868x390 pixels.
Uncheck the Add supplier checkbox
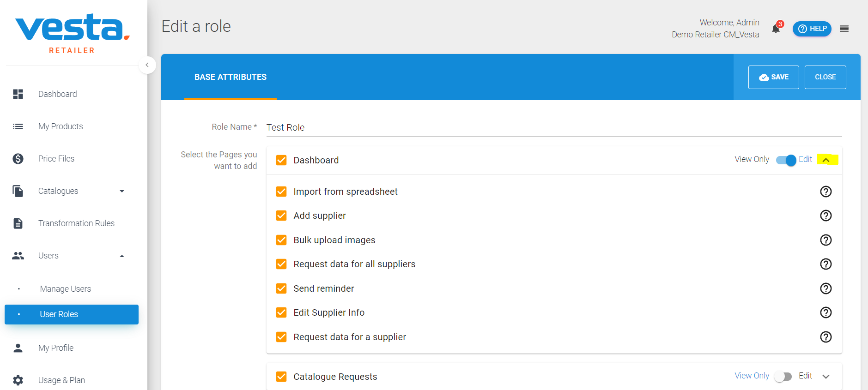click(x=281, y=216)
